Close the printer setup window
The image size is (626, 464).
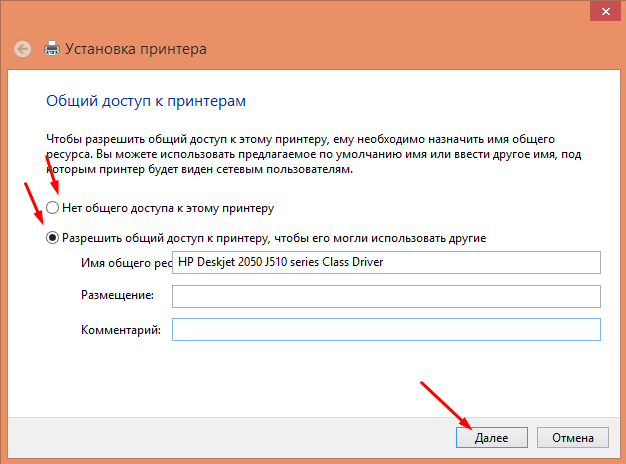pos(600,11)
